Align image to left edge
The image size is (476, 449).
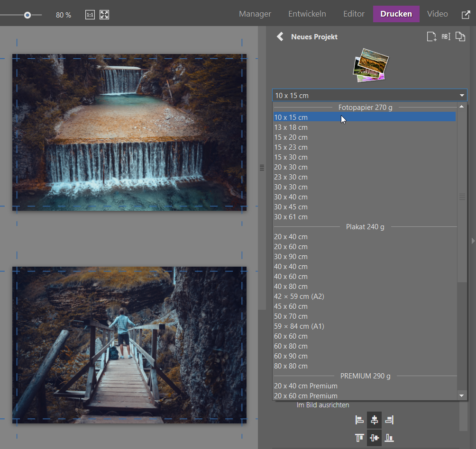(359, 420)
